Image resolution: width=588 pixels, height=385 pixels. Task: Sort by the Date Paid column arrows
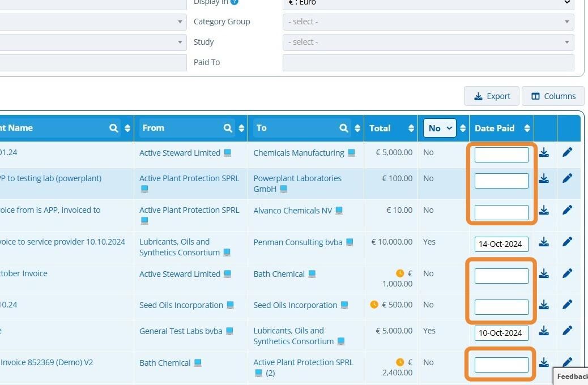point(527,128)
